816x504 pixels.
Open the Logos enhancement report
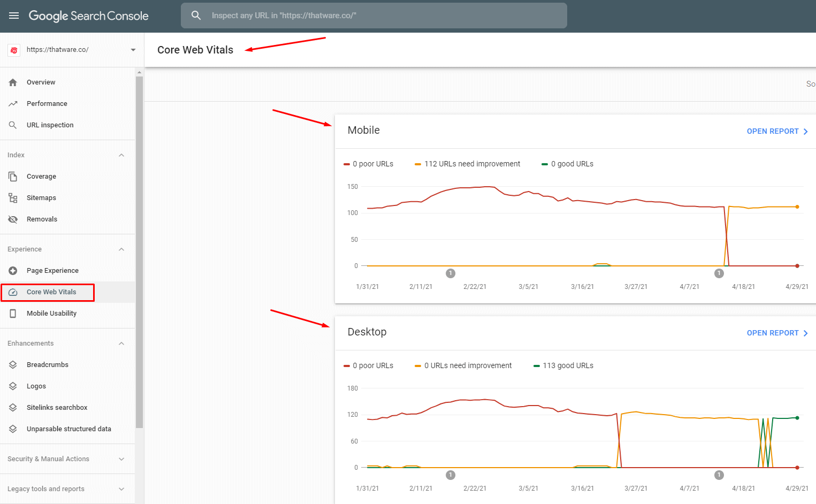[x=67, y=386]
